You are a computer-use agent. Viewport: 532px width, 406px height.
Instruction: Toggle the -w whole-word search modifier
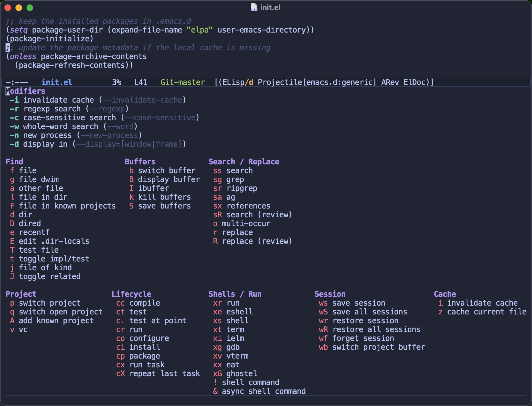tap(74, 126)
